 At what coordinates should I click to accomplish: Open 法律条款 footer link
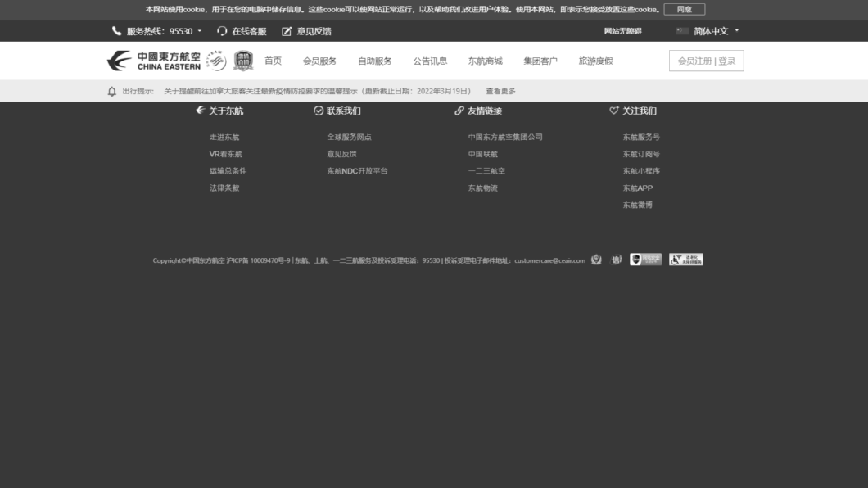224,188
